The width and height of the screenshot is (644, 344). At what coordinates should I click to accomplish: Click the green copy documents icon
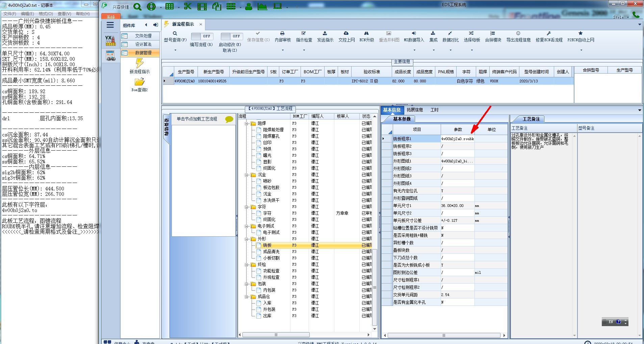coord(217,6)
